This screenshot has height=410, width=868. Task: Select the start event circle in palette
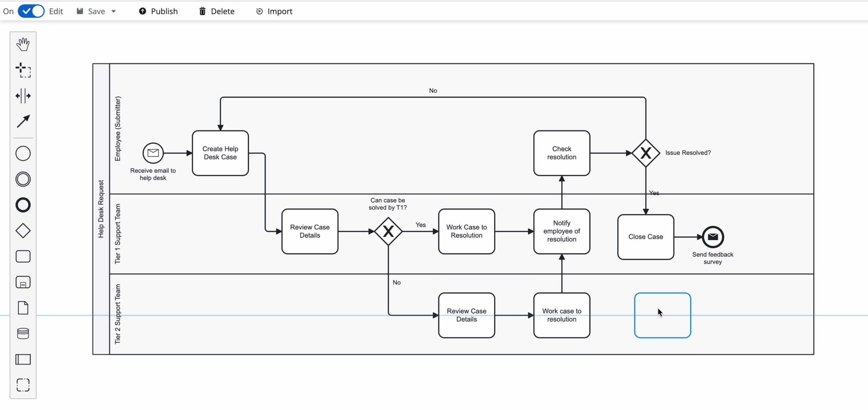23,153
